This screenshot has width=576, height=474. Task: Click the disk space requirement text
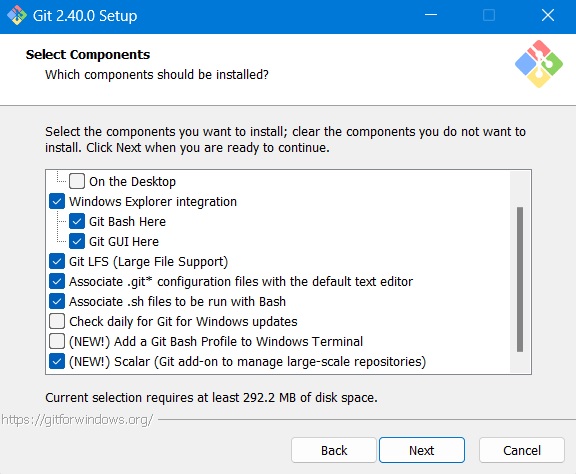pyautogui.click(x=211, y=398)
